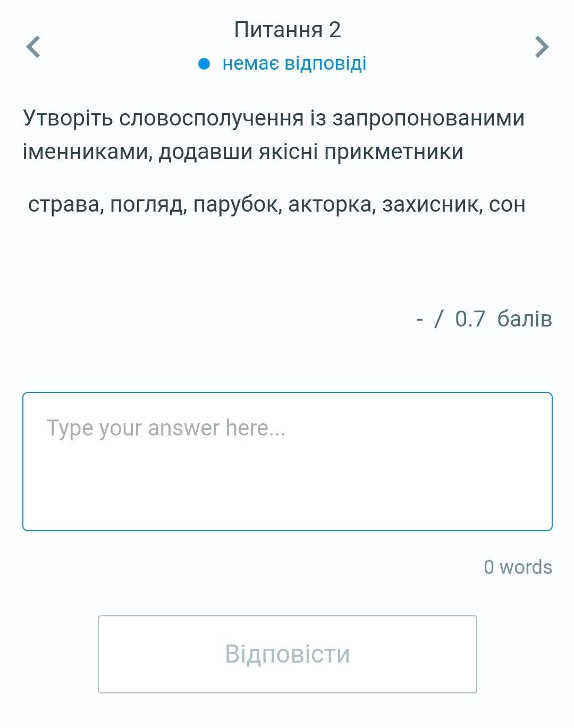Click the '0 words' counter
This screenshot has width=574, height=728.
(x=518, y=567)
